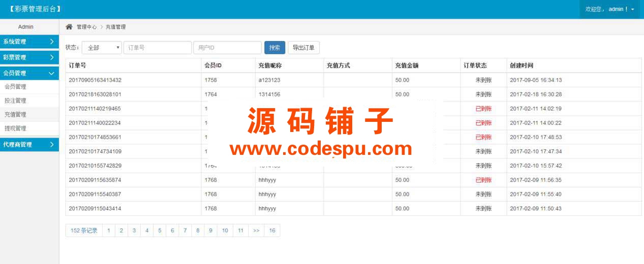The image size is (644, 264).
Task: Jump to last page 16
Action: point(272,230)
